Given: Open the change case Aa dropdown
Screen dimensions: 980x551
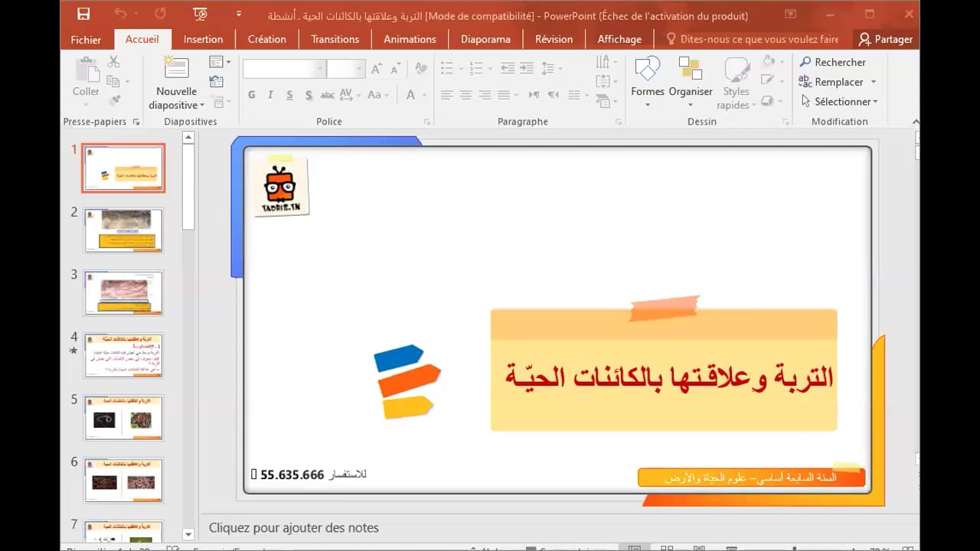Looking at the screenshot, I should point(377,95).
